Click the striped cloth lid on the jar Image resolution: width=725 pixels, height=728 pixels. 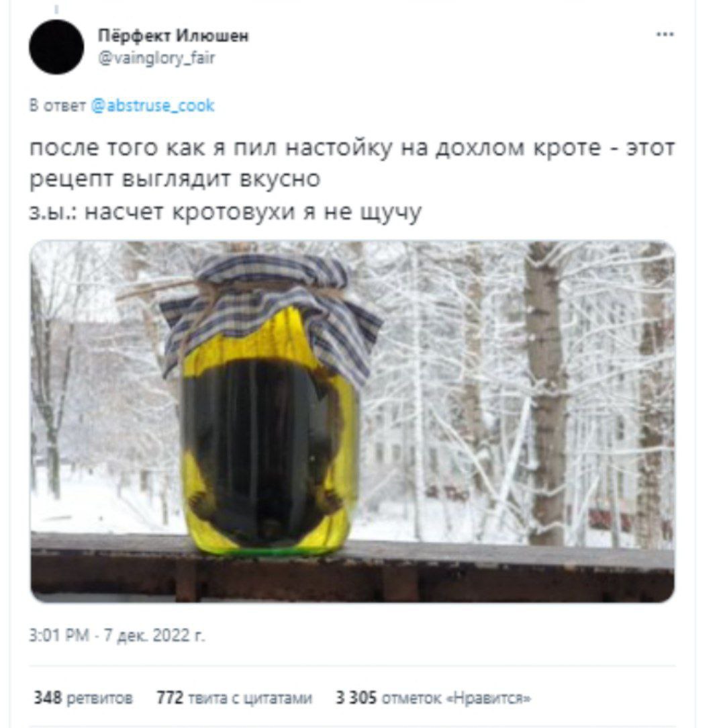pos(271,306)
